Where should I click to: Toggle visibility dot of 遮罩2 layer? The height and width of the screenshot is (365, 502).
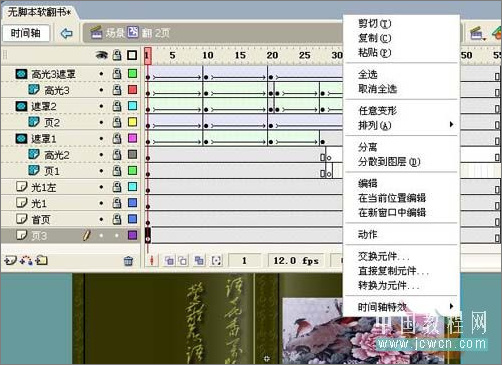click(101, 106)
